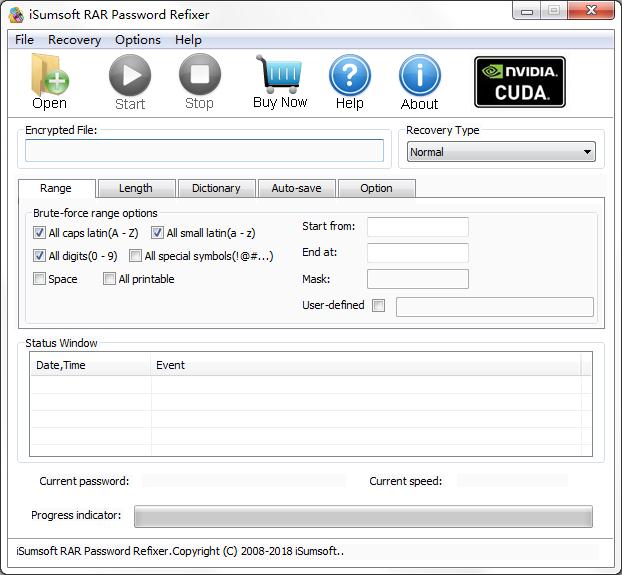
Task: Toggle the User-defined checkbox
Action: [x=378, y=306]
